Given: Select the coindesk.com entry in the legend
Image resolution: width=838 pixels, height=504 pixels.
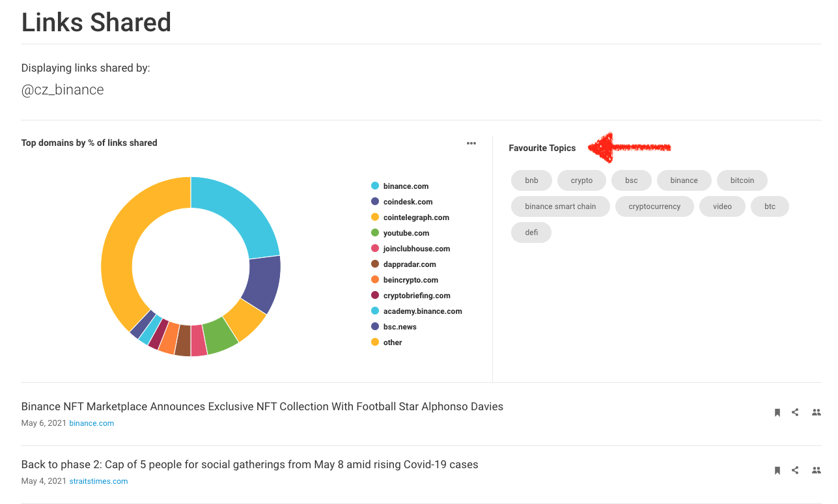Looking at the screenshot, I should click(x=407, y=201).
